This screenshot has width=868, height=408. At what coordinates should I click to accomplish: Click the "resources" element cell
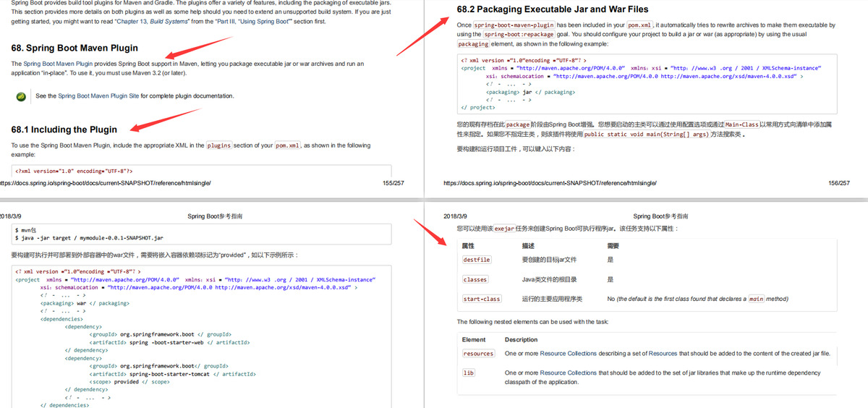478,353
